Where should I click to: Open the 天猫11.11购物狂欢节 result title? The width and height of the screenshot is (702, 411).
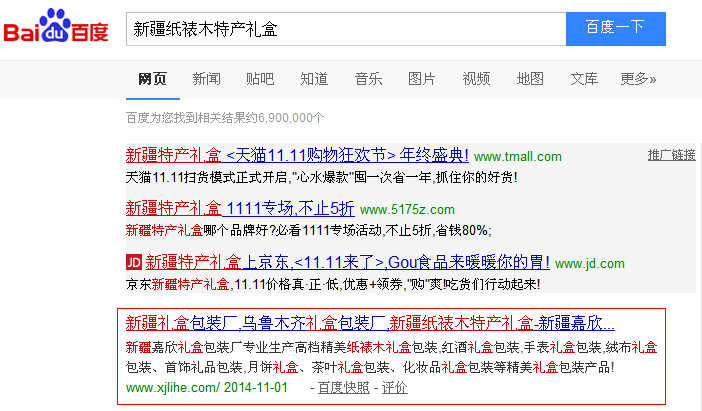tap(297, 155)
